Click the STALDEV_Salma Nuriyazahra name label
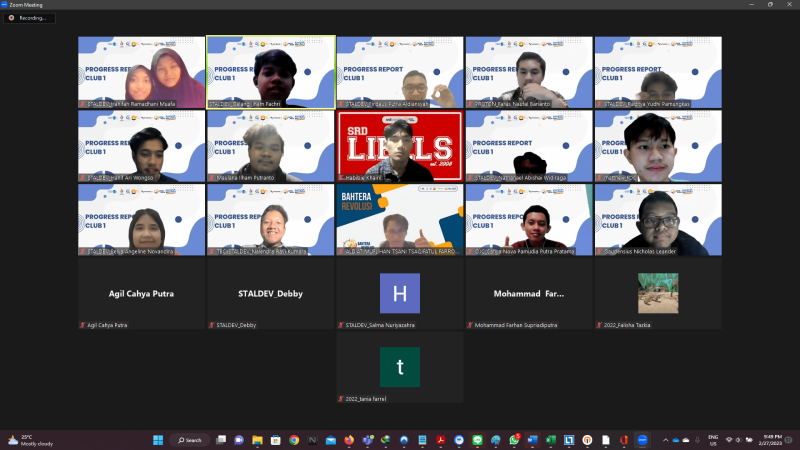 [x=380, y=325]
